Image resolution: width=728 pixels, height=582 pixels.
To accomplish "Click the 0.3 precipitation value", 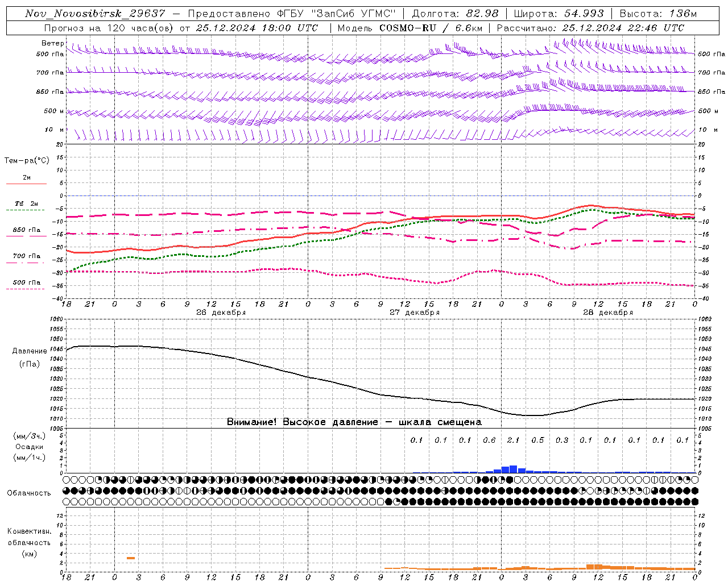I will click(x=562, y=440).
